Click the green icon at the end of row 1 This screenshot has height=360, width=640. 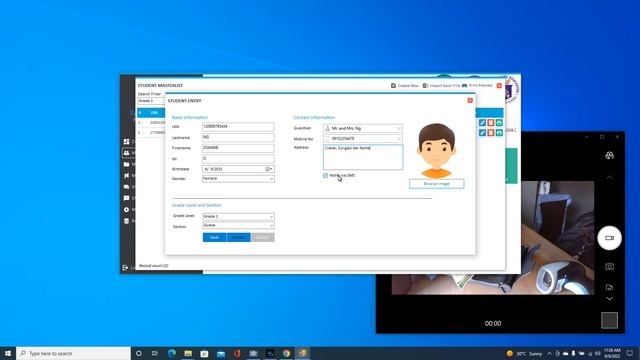pyautogui.click(x=499, y=123)
